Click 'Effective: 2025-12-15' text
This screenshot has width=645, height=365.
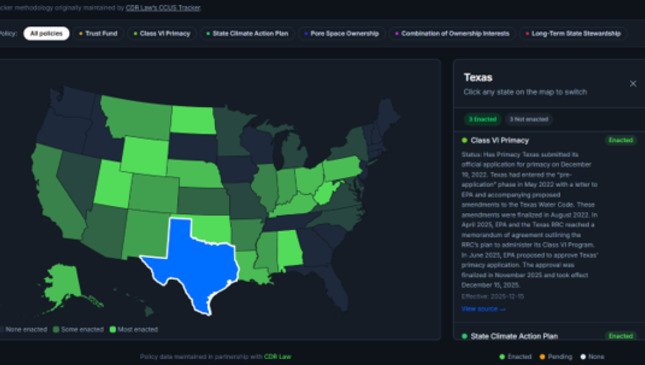(x=492, y=296)
